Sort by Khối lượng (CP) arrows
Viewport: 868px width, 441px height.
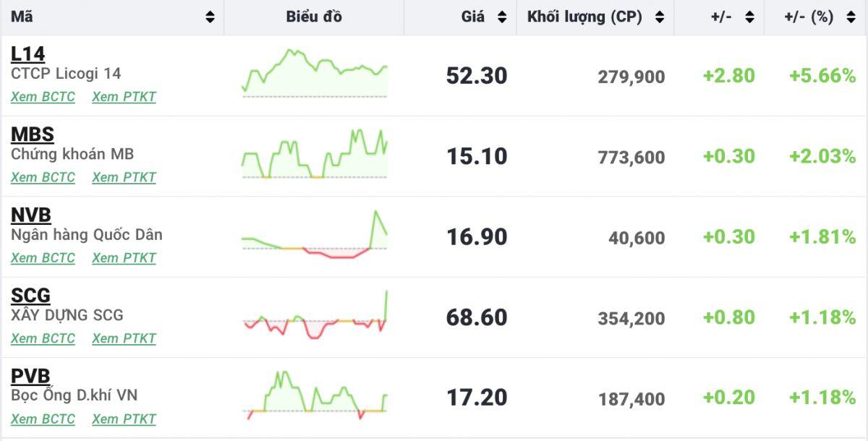(659, 17)
